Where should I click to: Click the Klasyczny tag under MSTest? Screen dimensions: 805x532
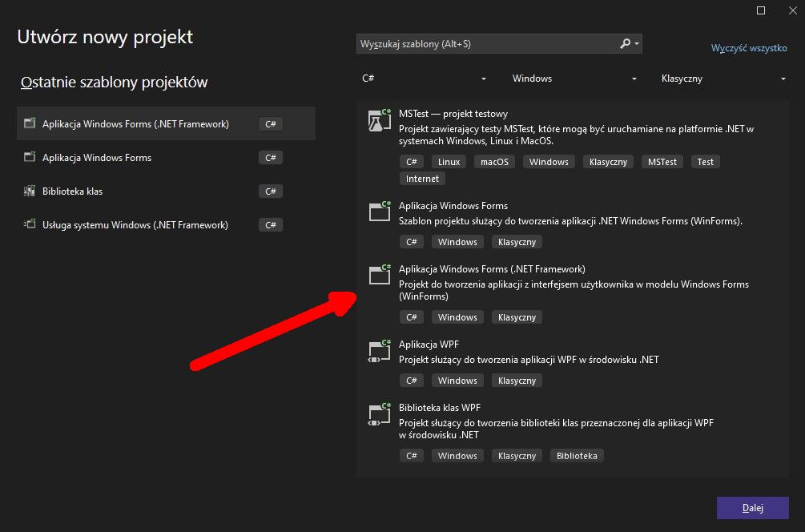click(x=609, y=162)
